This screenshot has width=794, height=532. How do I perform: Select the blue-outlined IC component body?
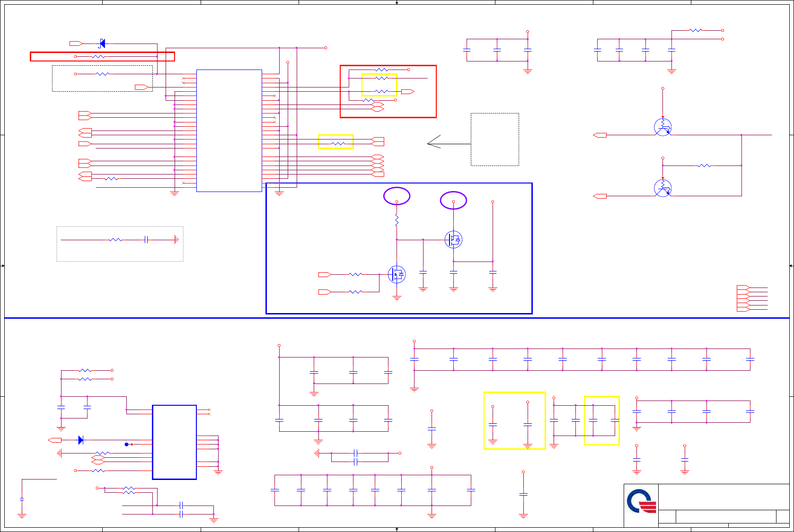click(174, 442)
